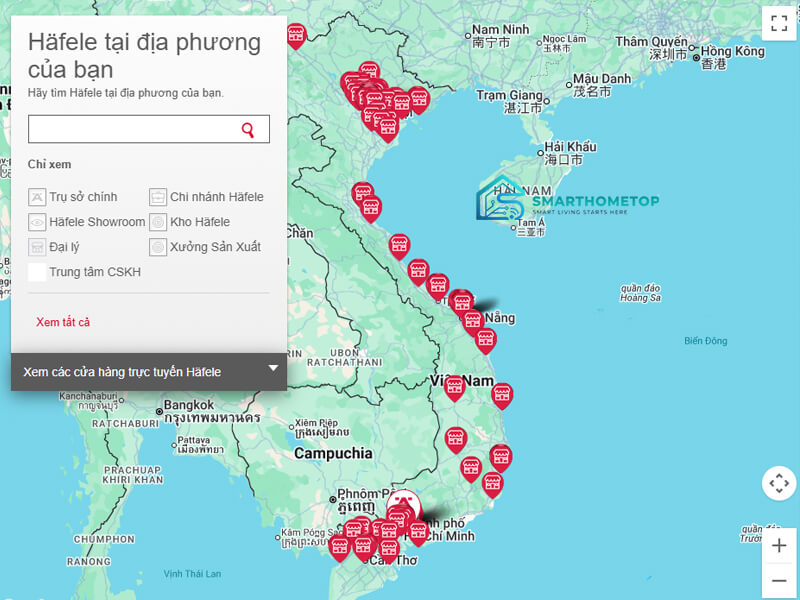
Task: Click the Xem tất cả link
Action: [x=63, y=322]
